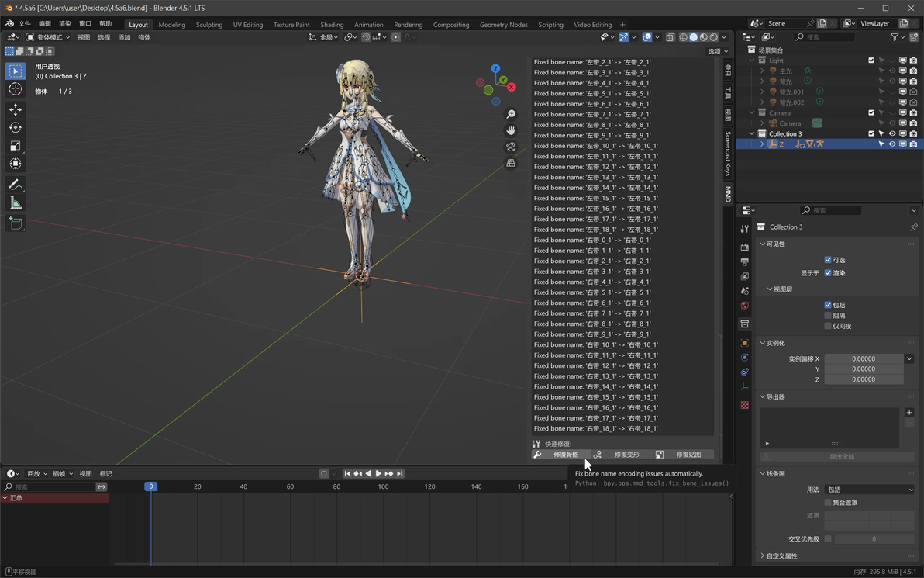Hide Collection 3 in viewport via eye
924x578 pixels.
point(892,134)
